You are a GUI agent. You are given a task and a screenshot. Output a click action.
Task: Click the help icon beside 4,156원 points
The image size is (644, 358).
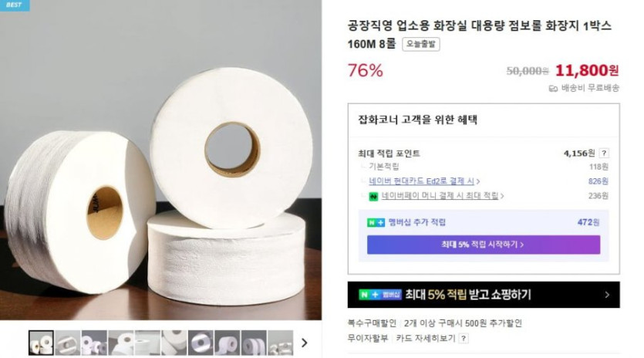pyautogui.click(x=604, y=153)
